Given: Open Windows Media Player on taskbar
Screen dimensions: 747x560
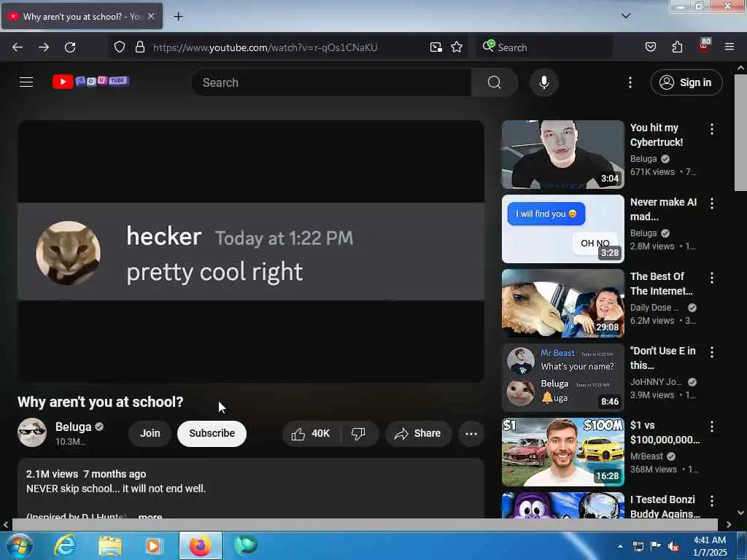Looking at the screenshot, I should click(x=154, y=545).
